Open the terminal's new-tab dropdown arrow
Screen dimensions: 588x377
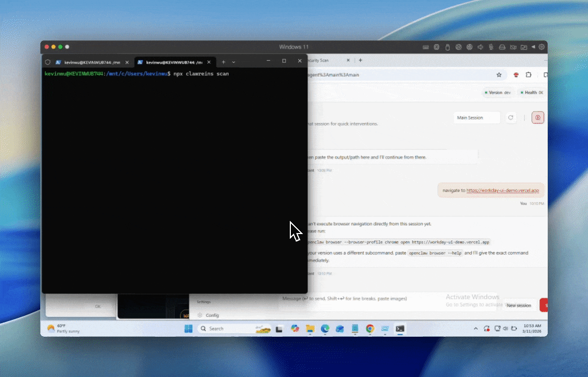click(233, 61)
